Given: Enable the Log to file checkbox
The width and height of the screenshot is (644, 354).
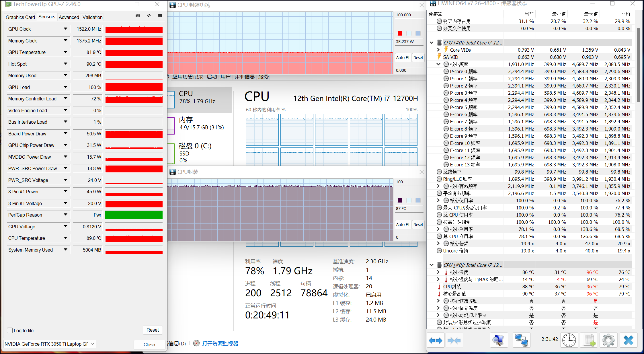Looking at the screenshot, I should pyautogui.click(x=10, y=330).
